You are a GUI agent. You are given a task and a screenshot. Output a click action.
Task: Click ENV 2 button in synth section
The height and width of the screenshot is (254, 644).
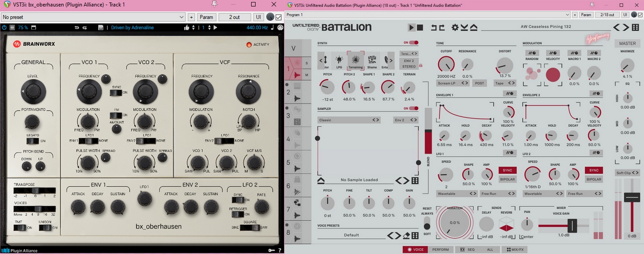tap(409, 61)
